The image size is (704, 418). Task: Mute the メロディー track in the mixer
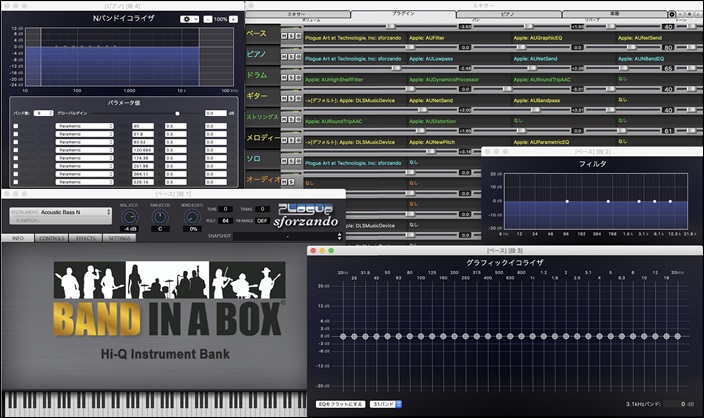[x=284, y=140]
